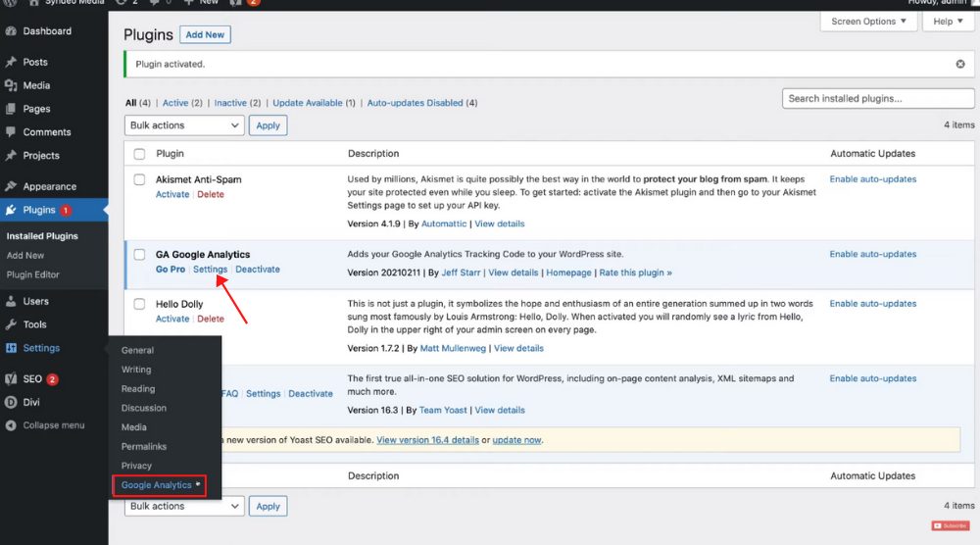Filter by Auto-updates Disabled
The height and width of the screenshot is (545, 980).
point(415,103)
